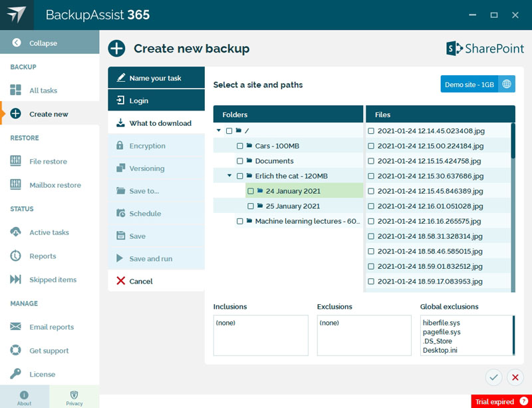Open the Save and run step
This screenshot has width=532, height=408.
156,258
